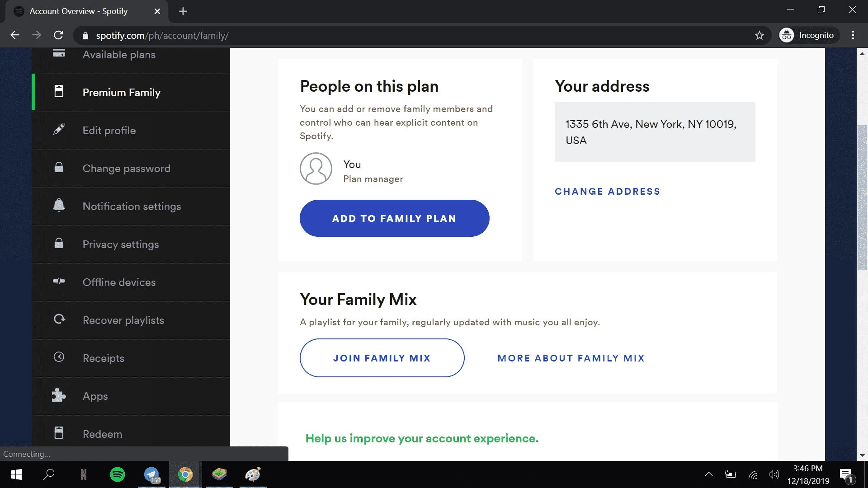Click the vertical scrollbar thumb
This screenshot has height=488, width=868.
(x=862, y=197)
